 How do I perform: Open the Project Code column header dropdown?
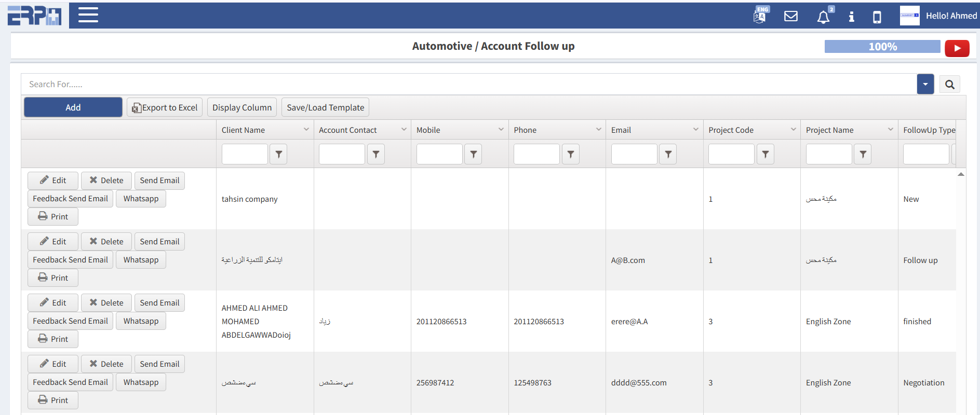point(793,130)
